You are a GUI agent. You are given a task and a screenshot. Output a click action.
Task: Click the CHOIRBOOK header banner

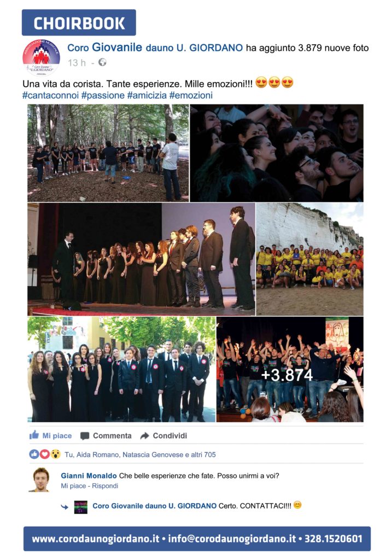[79, 23]
